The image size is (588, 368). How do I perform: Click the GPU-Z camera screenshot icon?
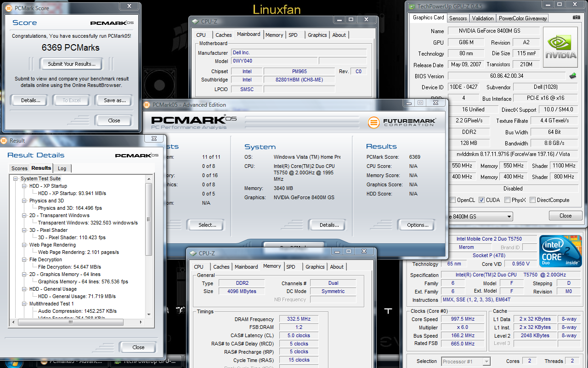[577, 17]
